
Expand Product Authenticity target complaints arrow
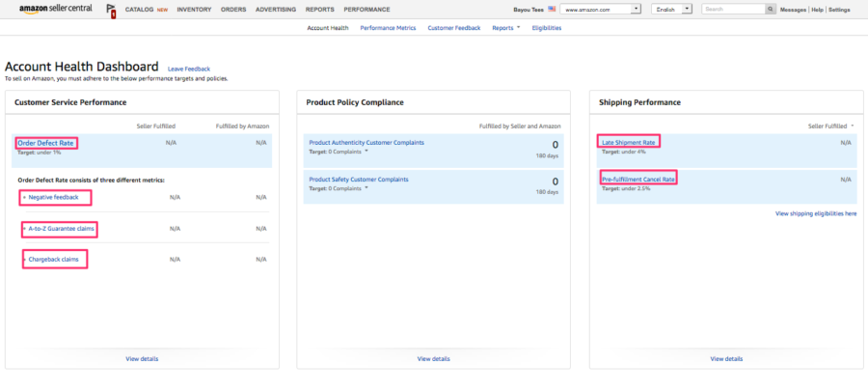pos(366,152)
